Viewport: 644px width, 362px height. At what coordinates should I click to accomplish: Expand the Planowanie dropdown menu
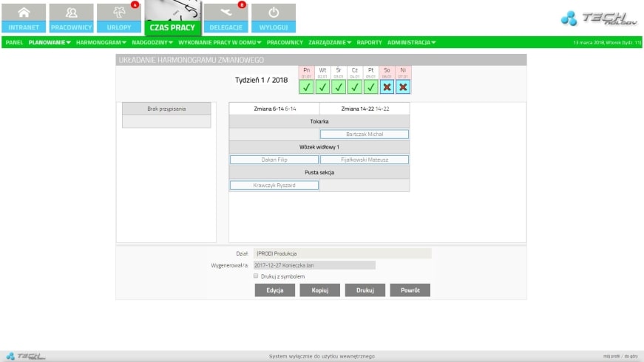click(50, 42)
